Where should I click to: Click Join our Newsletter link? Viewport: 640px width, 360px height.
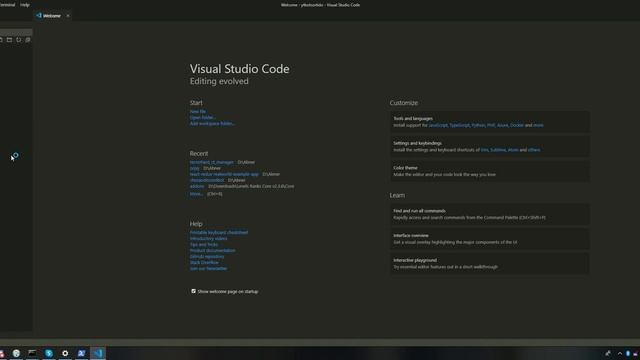tap(209, 269)
